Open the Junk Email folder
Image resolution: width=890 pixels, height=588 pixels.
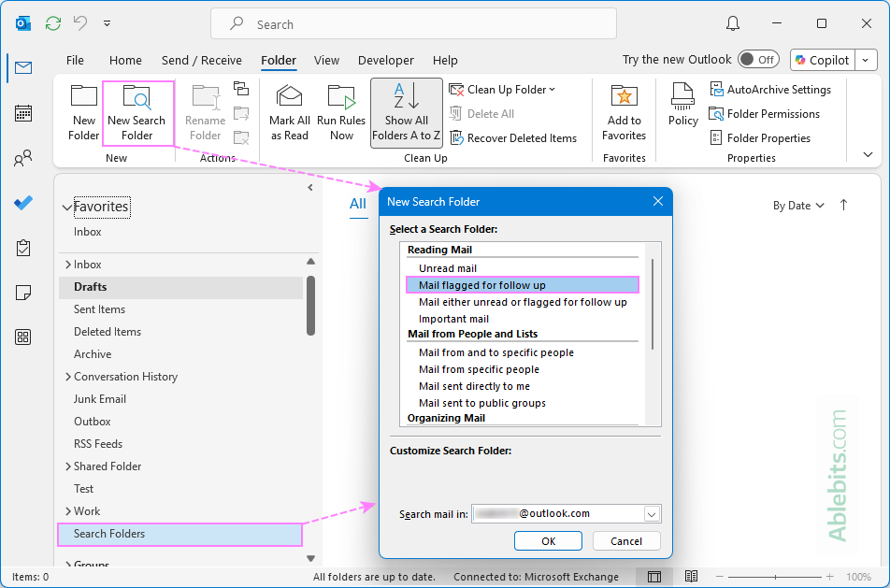coord(100,399)
